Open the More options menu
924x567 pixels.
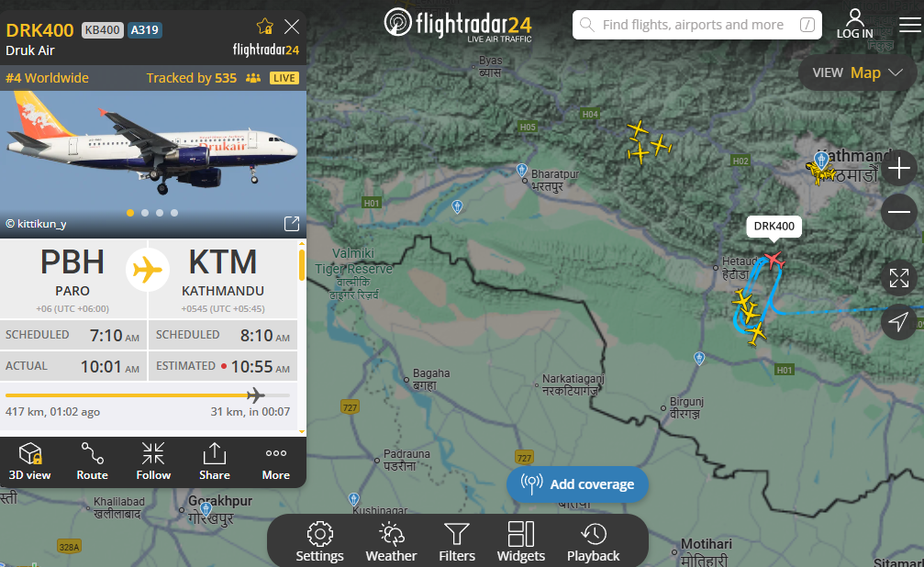276,461
